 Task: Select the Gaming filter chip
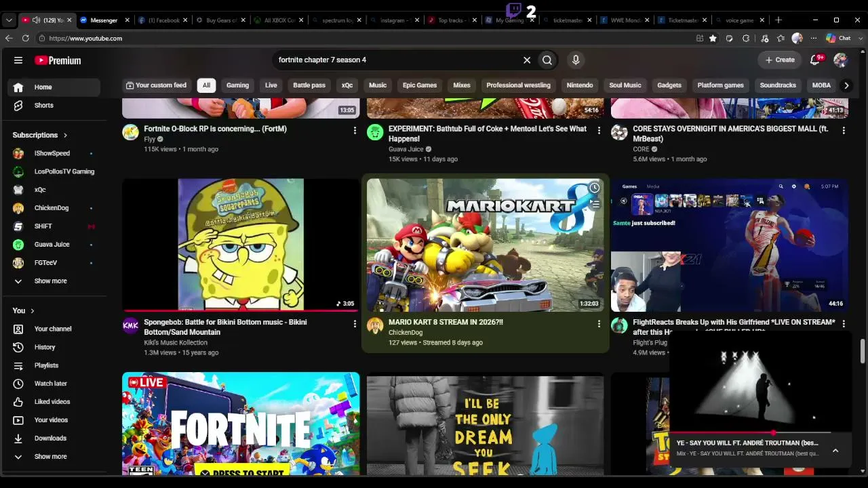coord(237,85)
